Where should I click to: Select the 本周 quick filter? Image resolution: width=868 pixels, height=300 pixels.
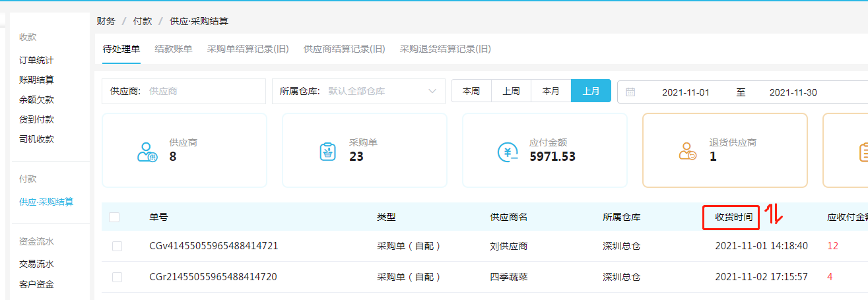coord(471,91)
